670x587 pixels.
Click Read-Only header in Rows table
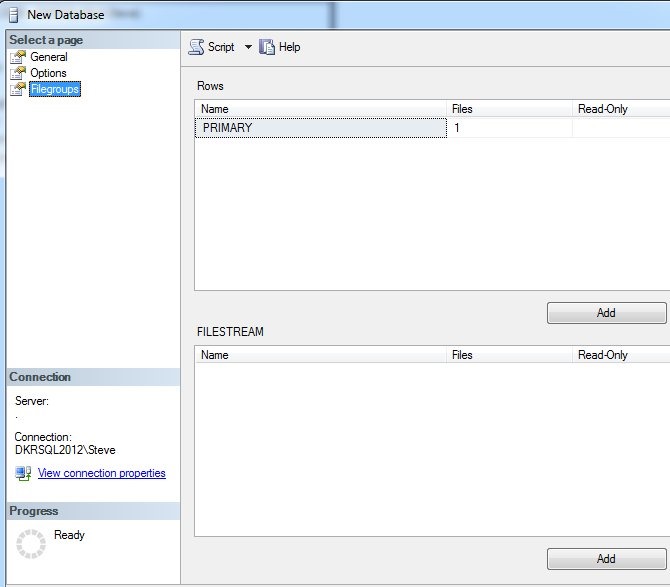point(620,109)
